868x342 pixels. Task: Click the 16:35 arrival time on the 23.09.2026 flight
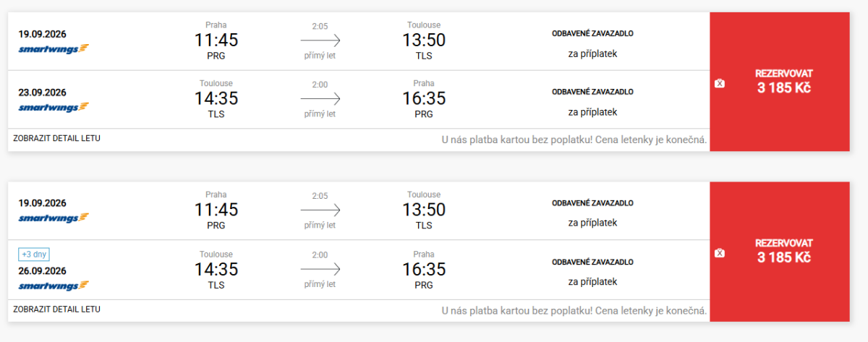coord(424,98)
